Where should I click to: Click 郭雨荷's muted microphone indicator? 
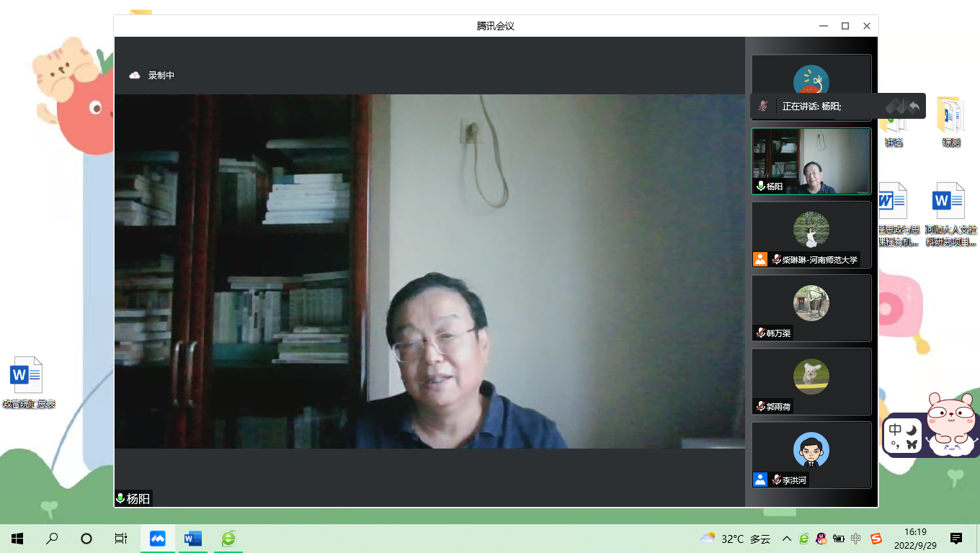[760, 407]
